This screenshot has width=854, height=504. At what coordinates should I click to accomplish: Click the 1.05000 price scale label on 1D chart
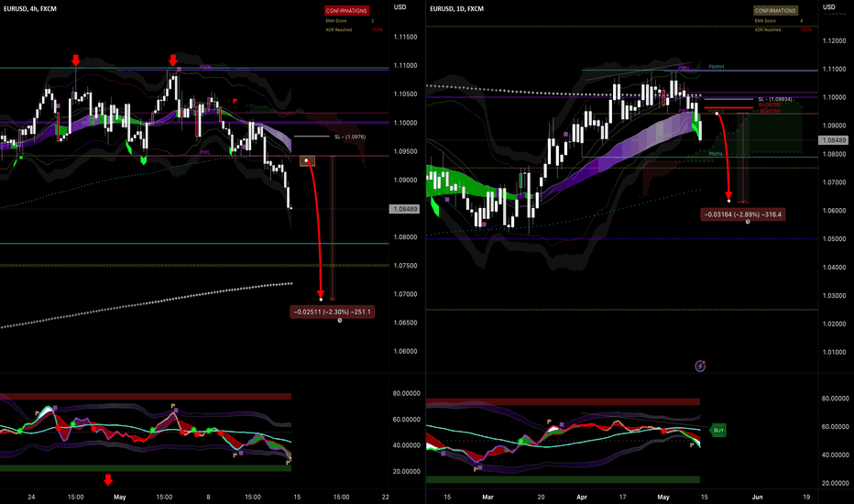[x=834, y=239]
